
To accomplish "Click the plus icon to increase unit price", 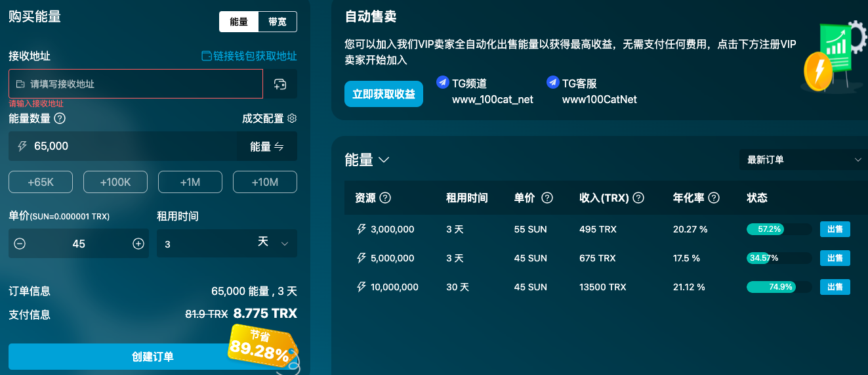I will tap(138, 244).
